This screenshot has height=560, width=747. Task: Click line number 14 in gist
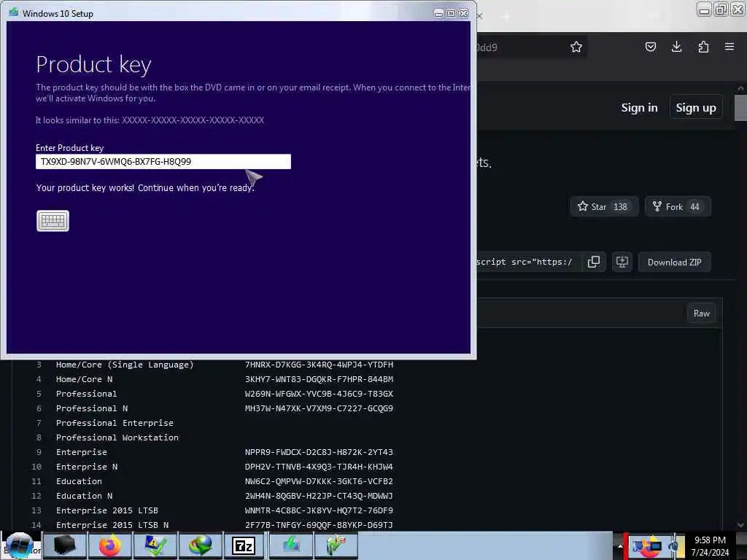click(x=36, y=525)
